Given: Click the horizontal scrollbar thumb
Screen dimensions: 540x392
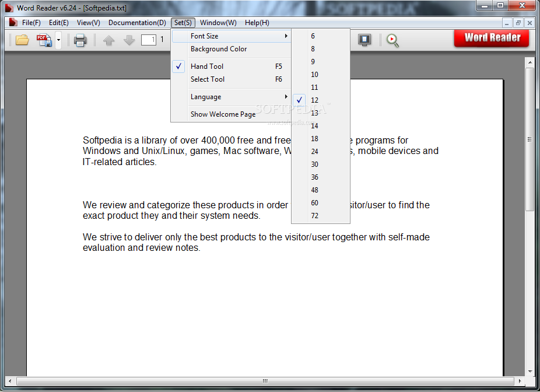Looking at the screenshot, I should 265,381.
